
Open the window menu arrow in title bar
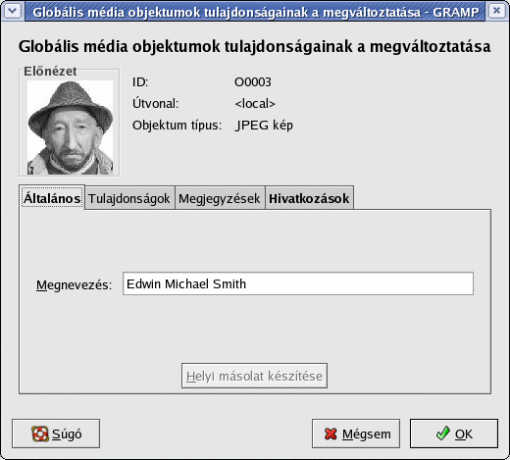pyautogui.click(x=13, y=11)
